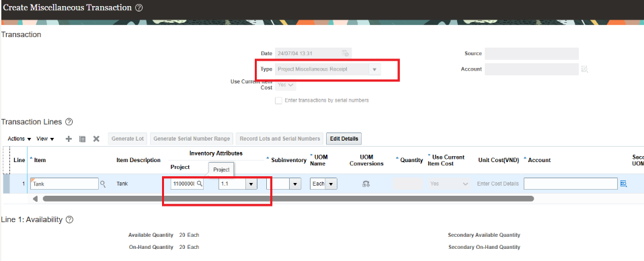This screenshot has width=644, height=261.
Task: Open the Date calendar picker icon
Action: [346, 53]
